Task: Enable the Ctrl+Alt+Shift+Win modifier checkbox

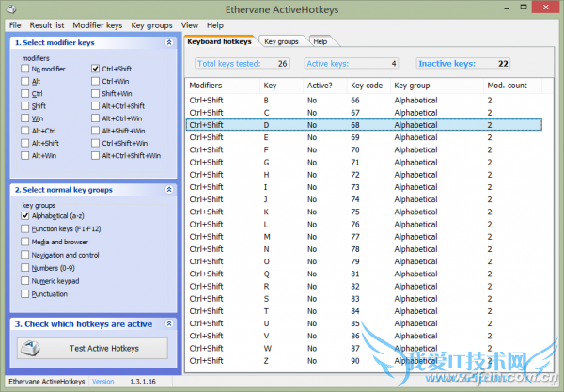Action: pos(96,155)
